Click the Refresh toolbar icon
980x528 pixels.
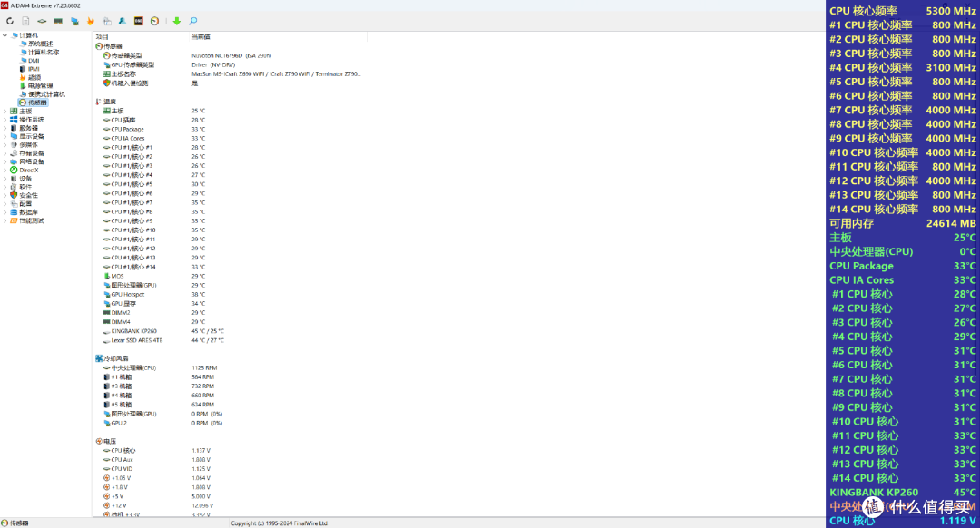[x=10, y=21]
